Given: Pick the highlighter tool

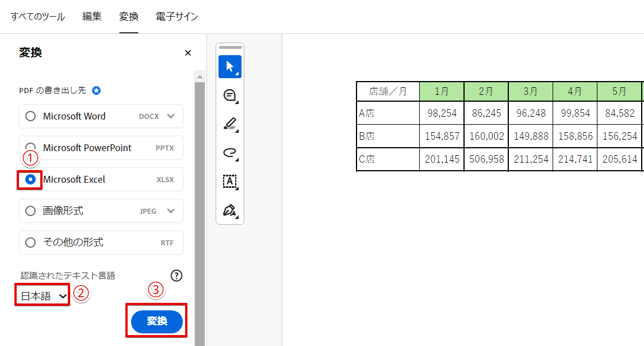Looking at the screenshot, I should [x=229, y=124].
